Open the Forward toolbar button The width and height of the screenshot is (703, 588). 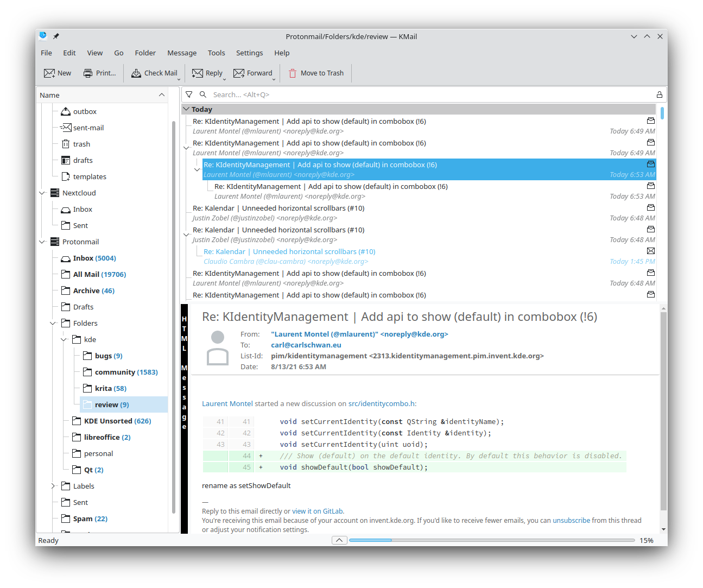coord(253,73)
